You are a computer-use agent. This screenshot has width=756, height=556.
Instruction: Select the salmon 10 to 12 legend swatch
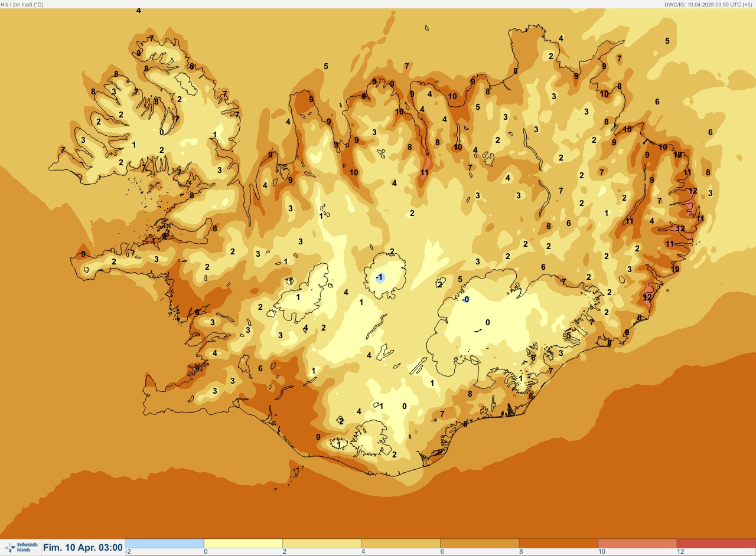pyautogui.click(x=637, y=543)
